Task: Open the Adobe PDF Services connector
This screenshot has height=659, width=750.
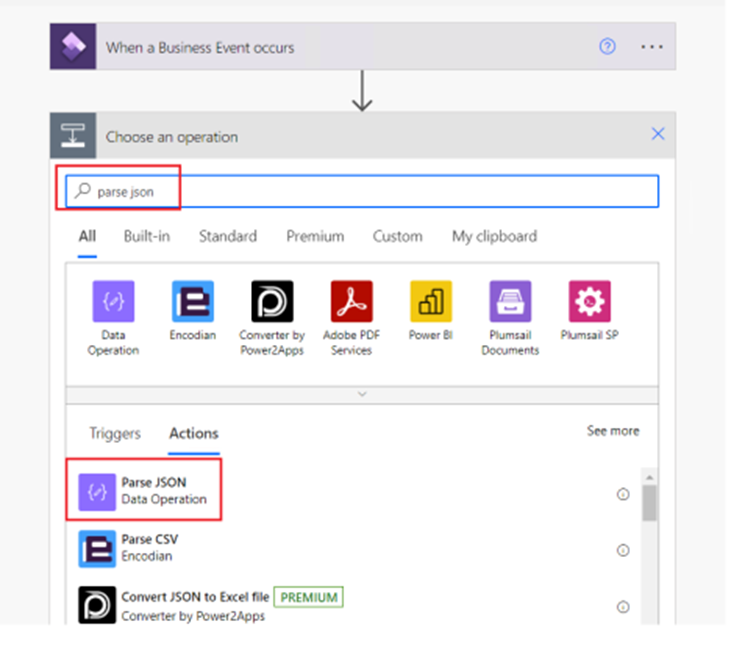Action: click(352, 301)
